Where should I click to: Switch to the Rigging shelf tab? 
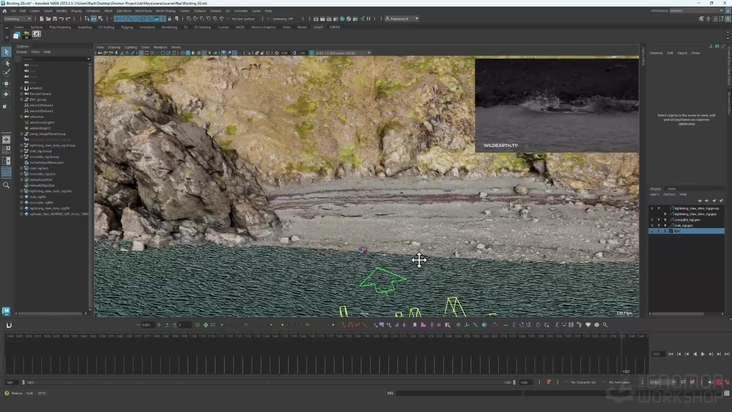(127, 27)
